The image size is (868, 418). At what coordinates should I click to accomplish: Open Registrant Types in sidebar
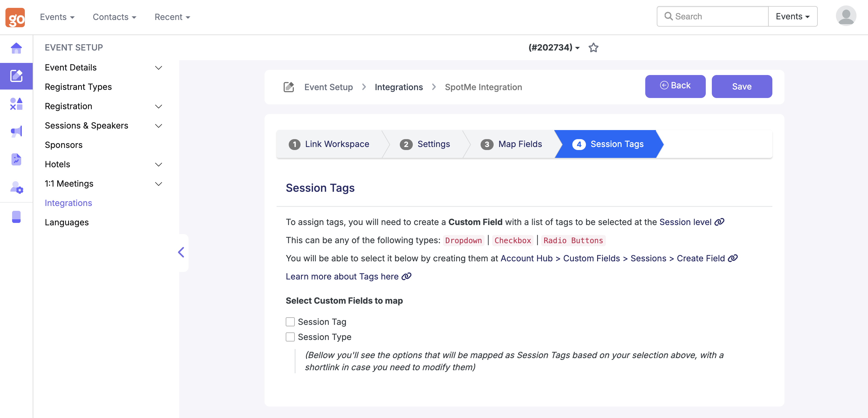[x=78, y=87]
